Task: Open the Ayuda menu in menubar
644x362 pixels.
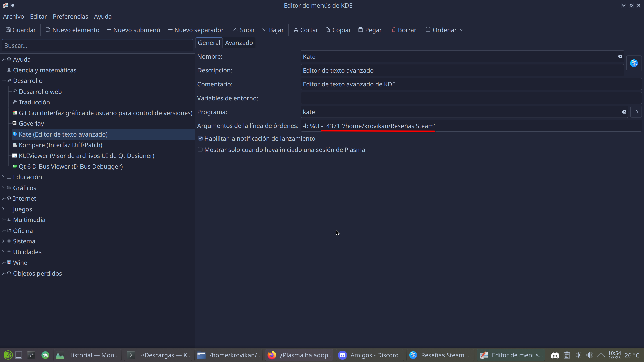Action: click(x=103, y=16)
